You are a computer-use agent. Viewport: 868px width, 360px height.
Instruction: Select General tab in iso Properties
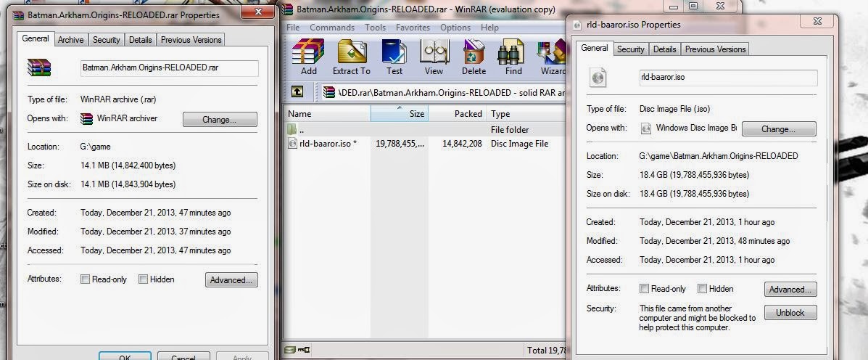click(595, 48)
